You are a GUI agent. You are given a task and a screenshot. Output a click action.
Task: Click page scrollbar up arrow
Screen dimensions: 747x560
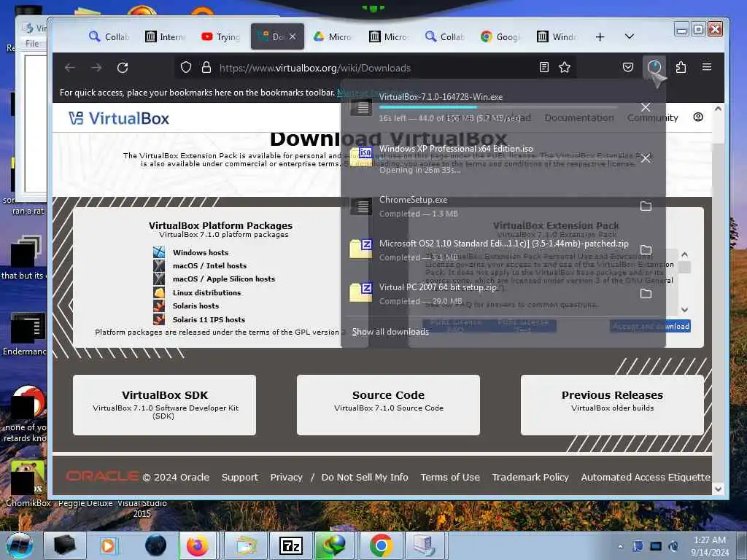tap(718, 109)
